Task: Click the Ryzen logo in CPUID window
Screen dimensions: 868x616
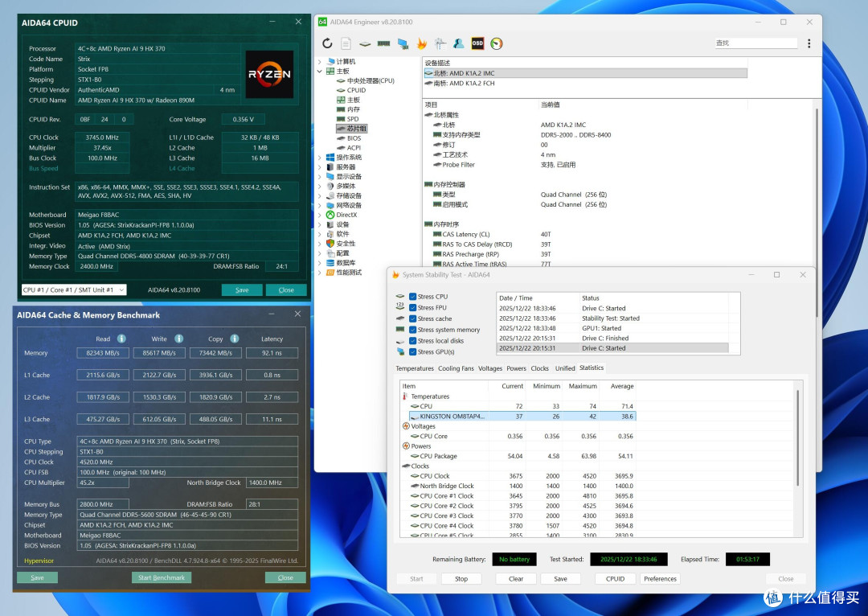Action: (269, 74)
